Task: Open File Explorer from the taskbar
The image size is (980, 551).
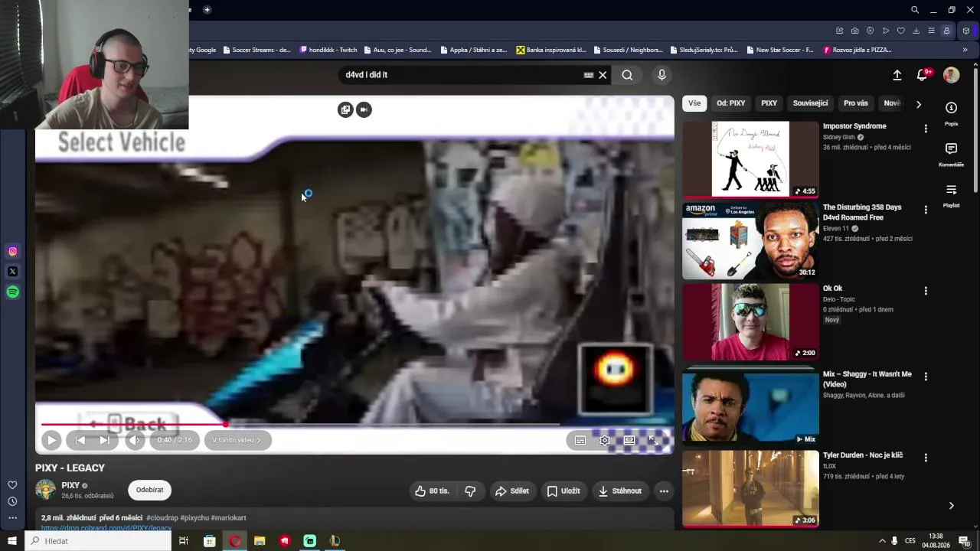Action: coord(260,541)
